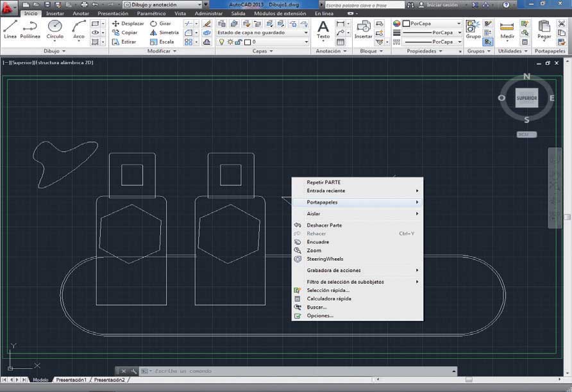The image size is (572, 392).
Task: Open the Medir utility tool
Action: click(507, 29)
